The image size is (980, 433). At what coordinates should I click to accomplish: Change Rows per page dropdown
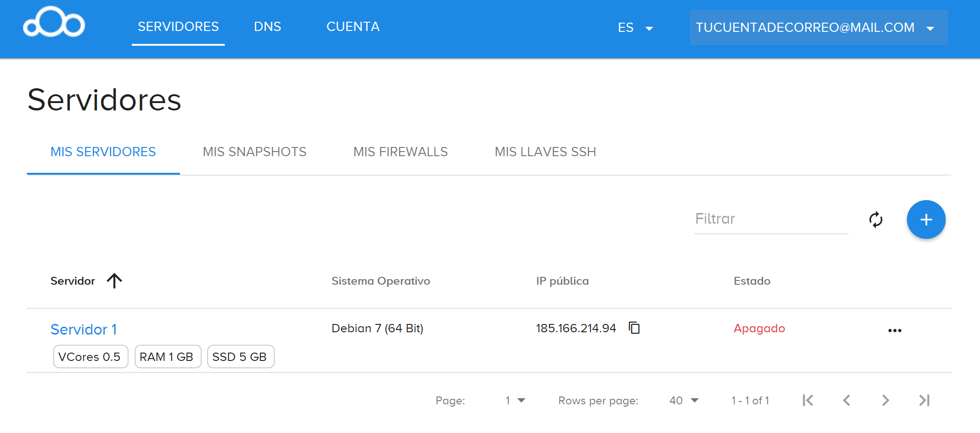pyautogui.click(x=684, y=401)
